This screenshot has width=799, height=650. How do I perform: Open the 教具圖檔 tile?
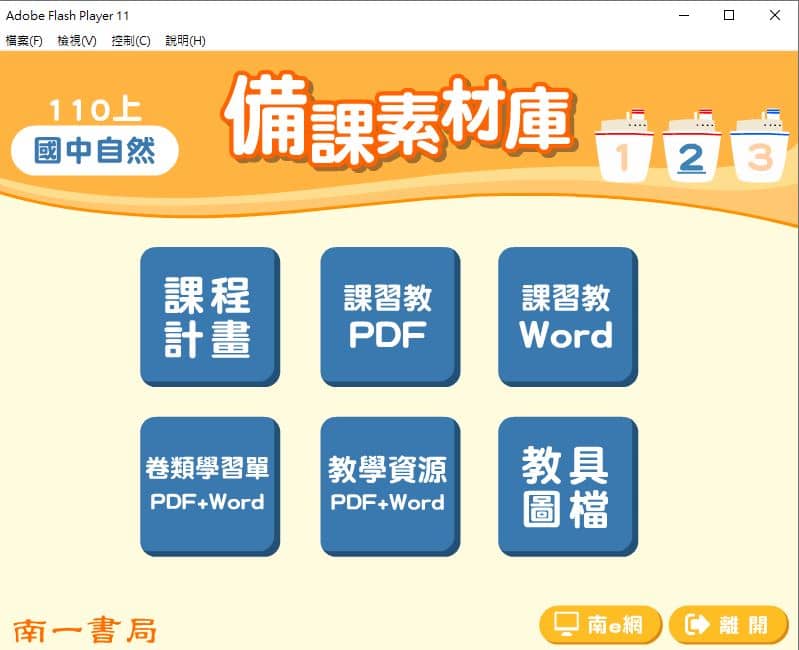[568, 486]
